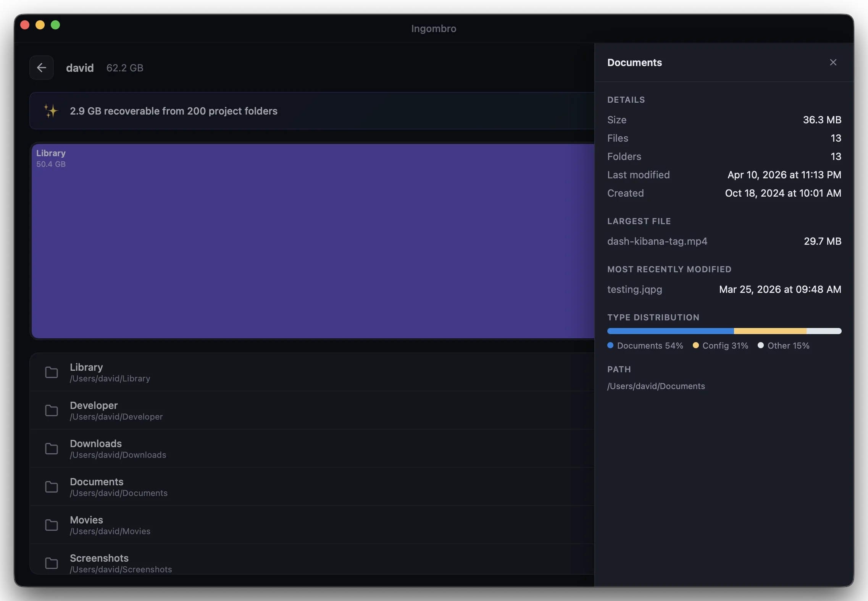This screenshot has height=601, width=868.
Task: Click the 62.2 GB total size label
Action: [125, 68]
